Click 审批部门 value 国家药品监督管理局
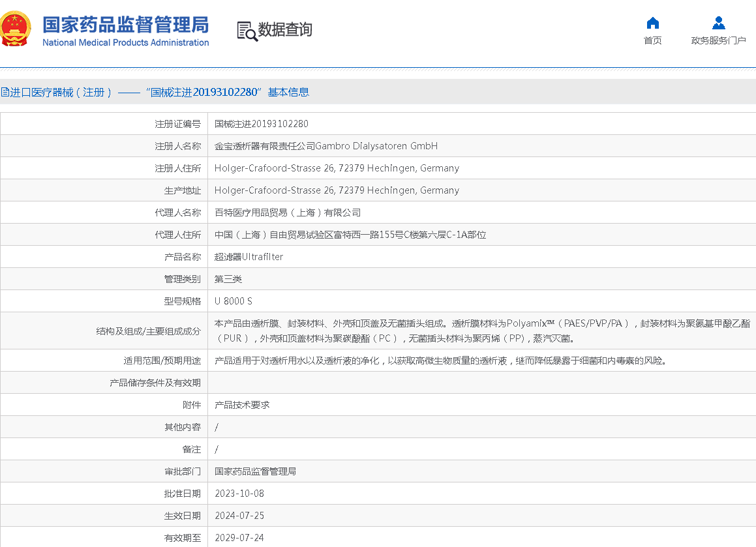The image size is (756, 547). (255, 471)
